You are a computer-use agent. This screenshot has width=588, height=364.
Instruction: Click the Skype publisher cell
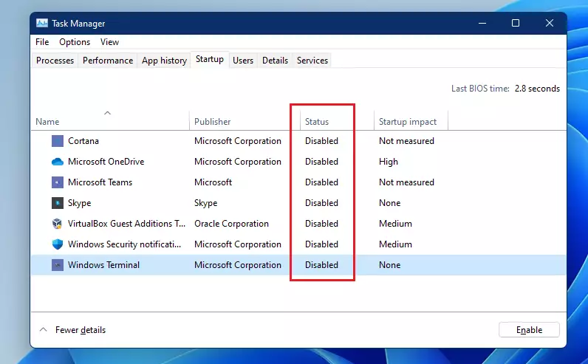(x=205, y=203)
